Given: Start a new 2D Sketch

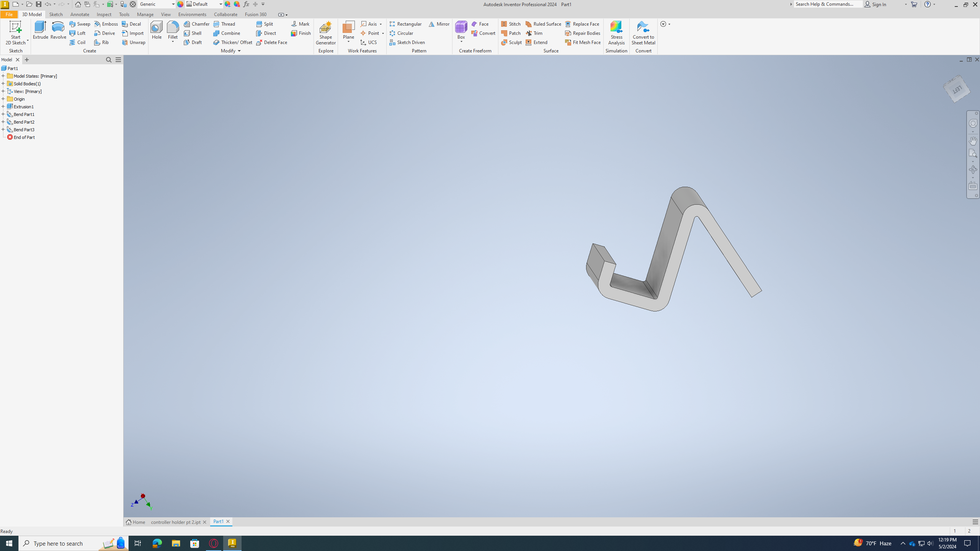Looking at the screenshot, I should click(x=15, y=33).
